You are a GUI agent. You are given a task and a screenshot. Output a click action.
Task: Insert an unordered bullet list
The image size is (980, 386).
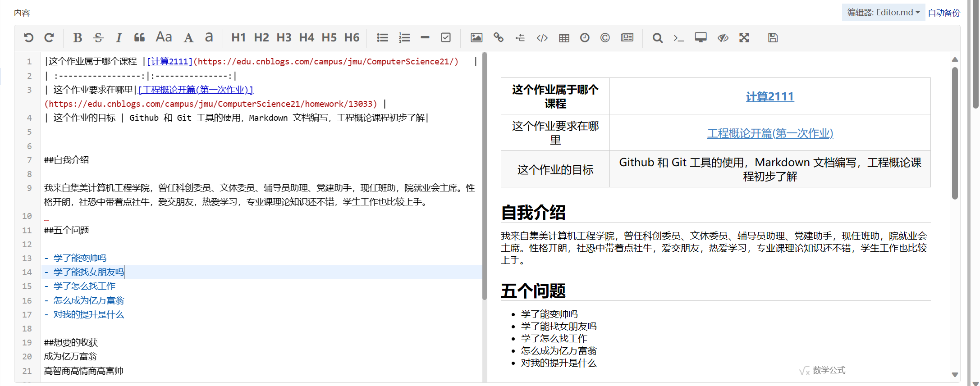[x=382, y=38]
